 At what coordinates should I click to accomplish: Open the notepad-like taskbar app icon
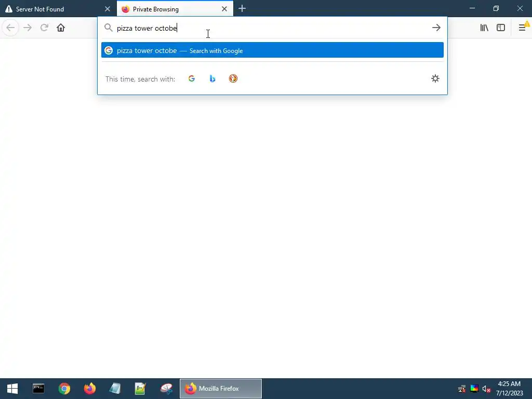pos(115,389)
